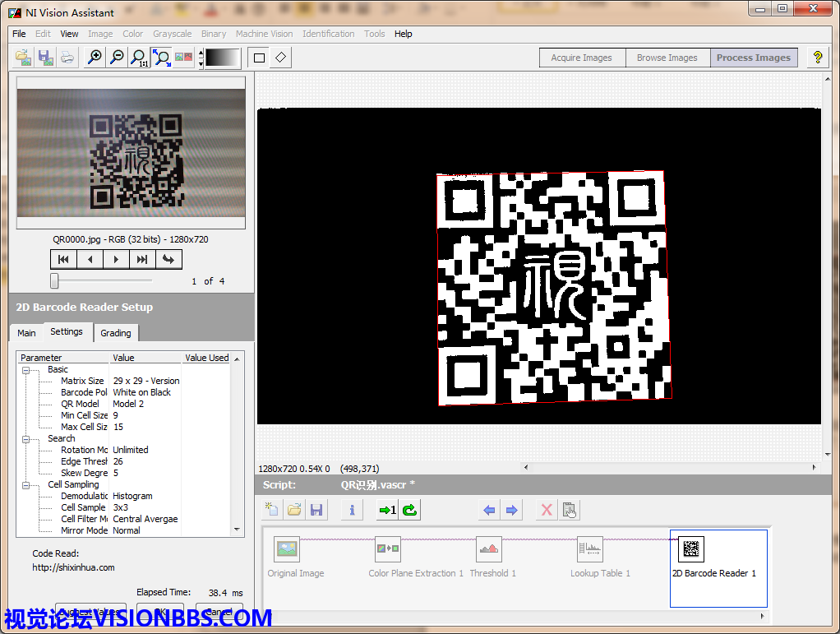Viewport: 840px width, 634px height.
Task: Switch to the Grading tab
Action: [116, 333]
